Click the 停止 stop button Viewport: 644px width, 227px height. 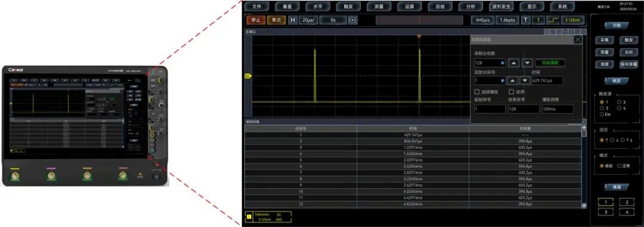tap(255, 20)
